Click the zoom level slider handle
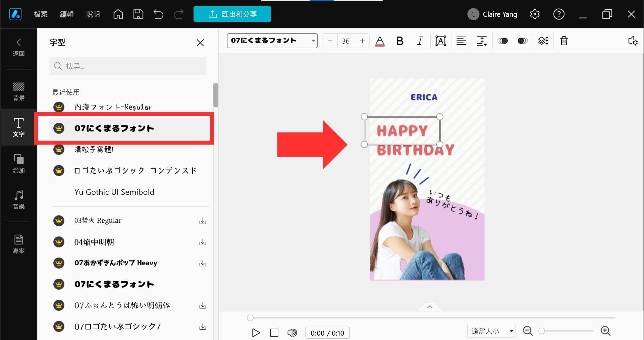 [541, 331]
